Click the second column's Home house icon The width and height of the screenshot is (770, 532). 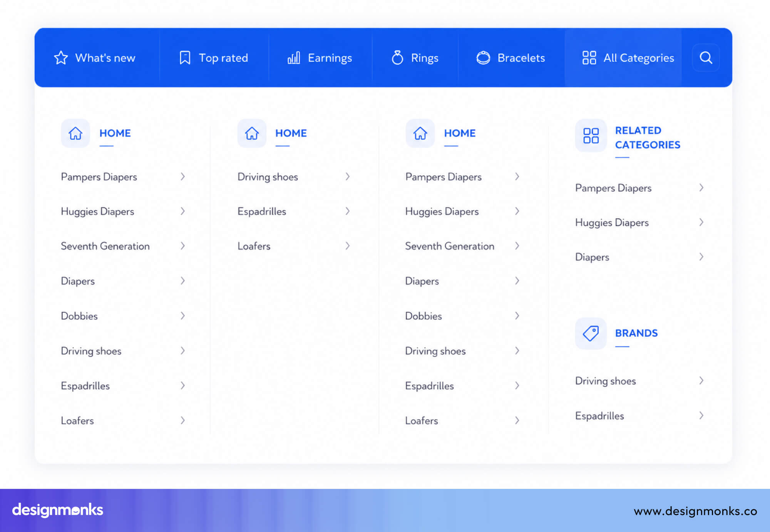point(252,133)
